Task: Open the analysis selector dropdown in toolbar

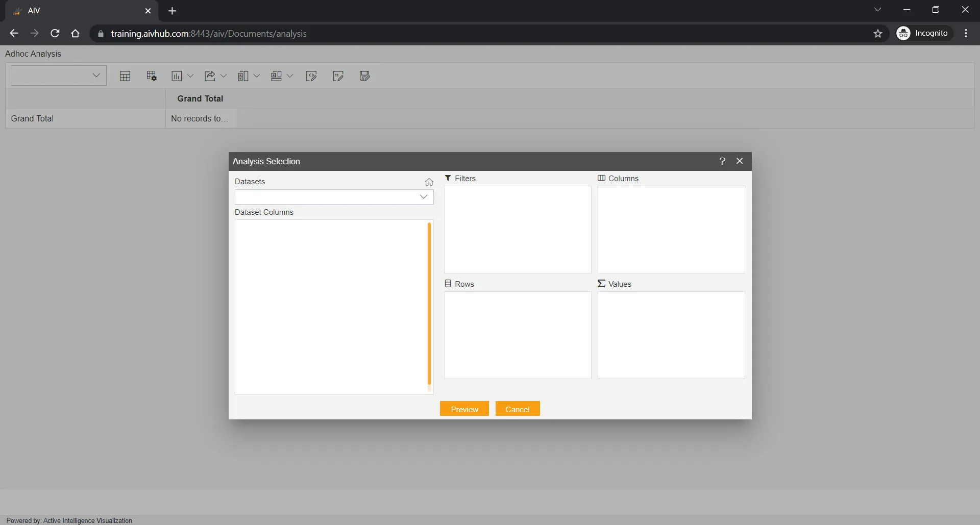Action: point(59,76)
